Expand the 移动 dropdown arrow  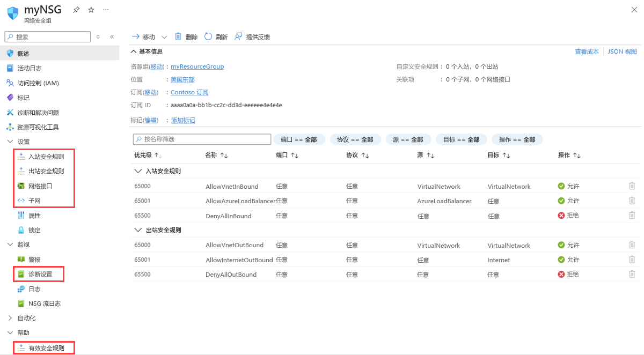click(x=164, y=37)
